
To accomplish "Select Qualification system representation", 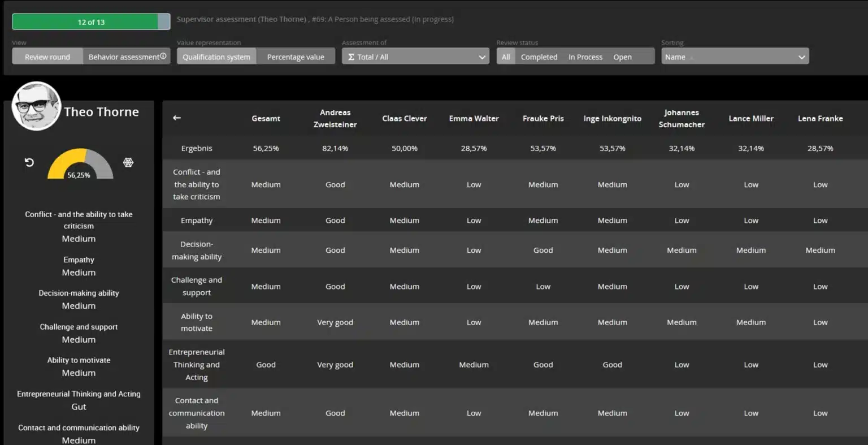I will (216, 57).
